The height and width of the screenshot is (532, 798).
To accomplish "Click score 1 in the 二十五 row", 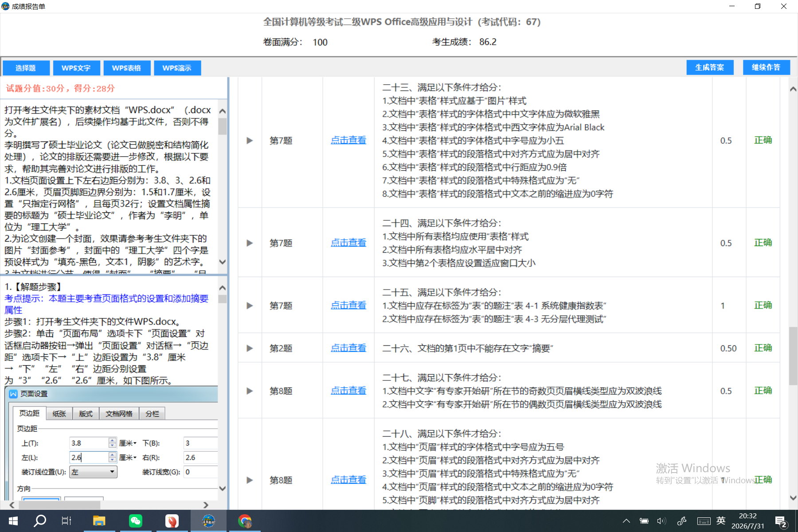I will click(x=723, y=306).
